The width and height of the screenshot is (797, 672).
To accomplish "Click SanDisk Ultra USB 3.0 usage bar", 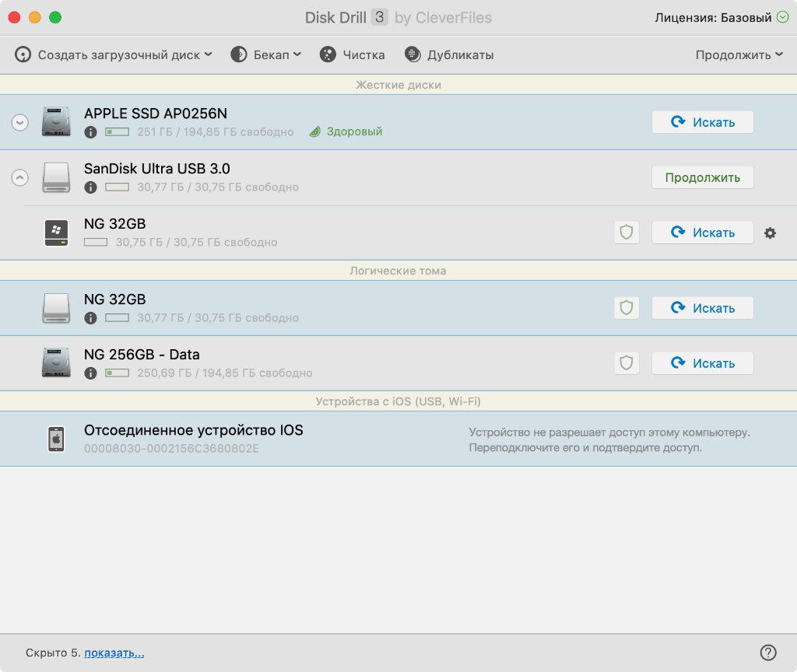I will (x=117, y=187).
